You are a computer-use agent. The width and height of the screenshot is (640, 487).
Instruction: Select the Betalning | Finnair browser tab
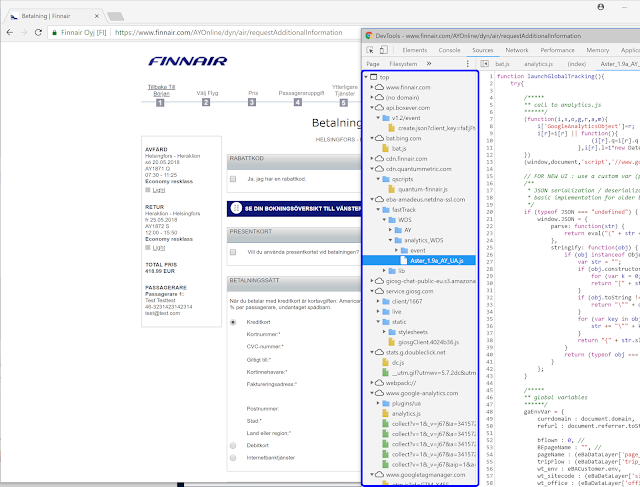pyautogui.click(x=54, y=16)
